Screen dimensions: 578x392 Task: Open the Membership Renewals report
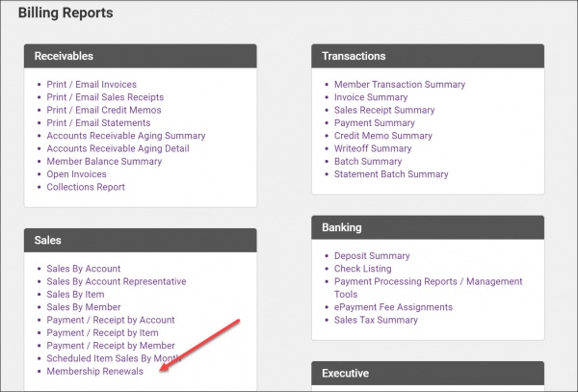(95, 371)
